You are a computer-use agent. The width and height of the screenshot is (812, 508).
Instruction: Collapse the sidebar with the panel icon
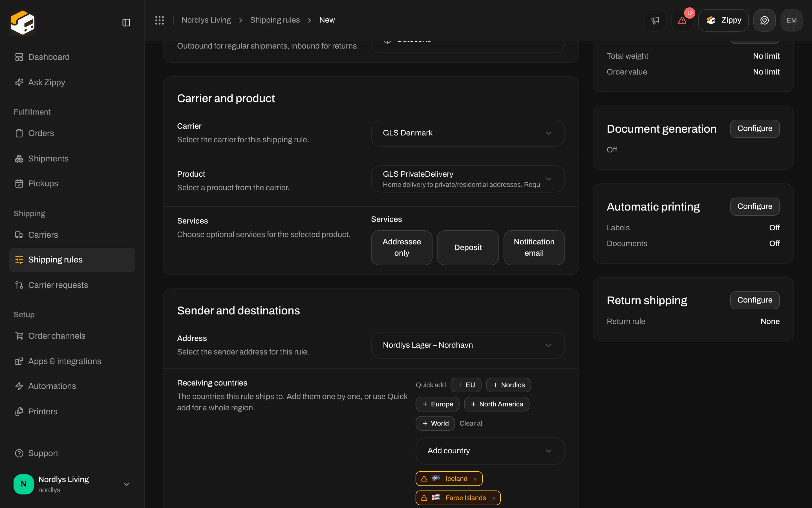tap(126, 23)
